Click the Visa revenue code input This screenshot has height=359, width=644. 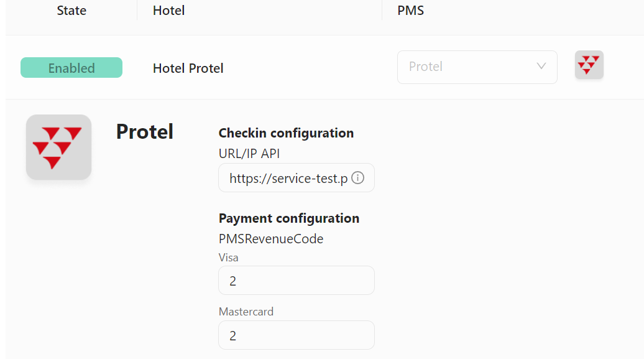click(x=297, y=281)
